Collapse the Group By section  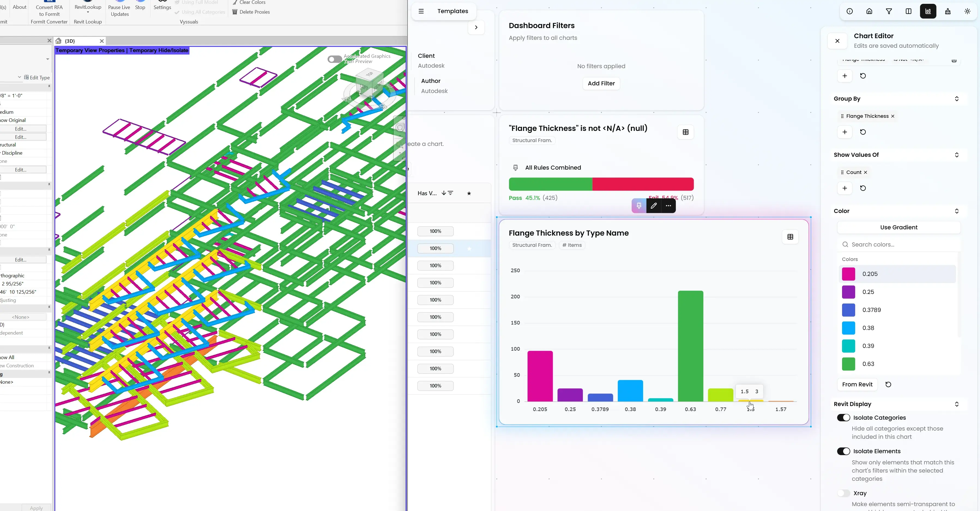[x=956, y=99]
